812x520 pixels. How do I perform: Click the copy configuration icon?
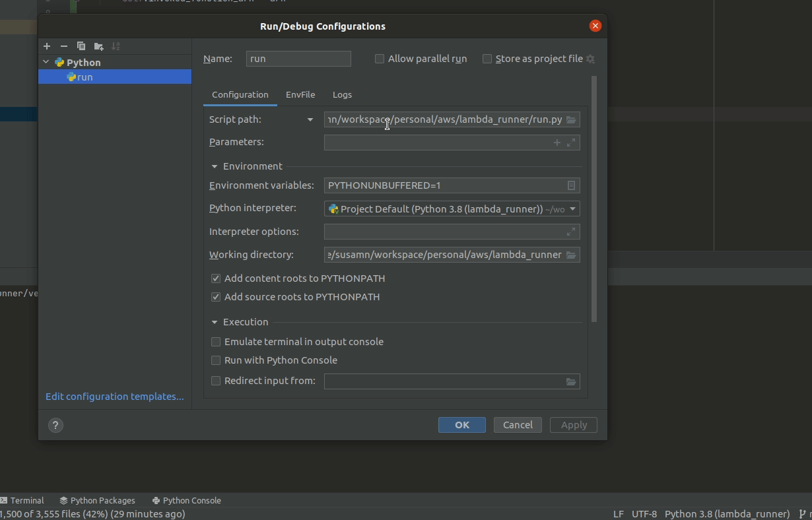click(81, 46)
